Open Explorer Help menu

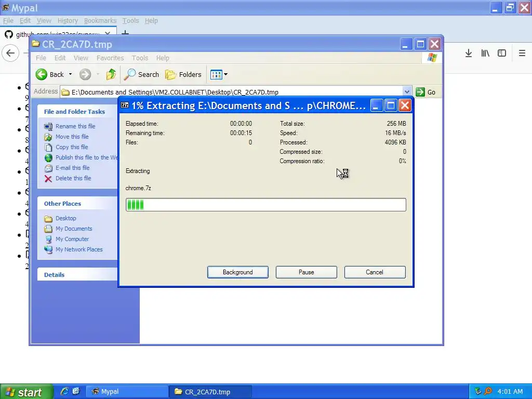163,58
